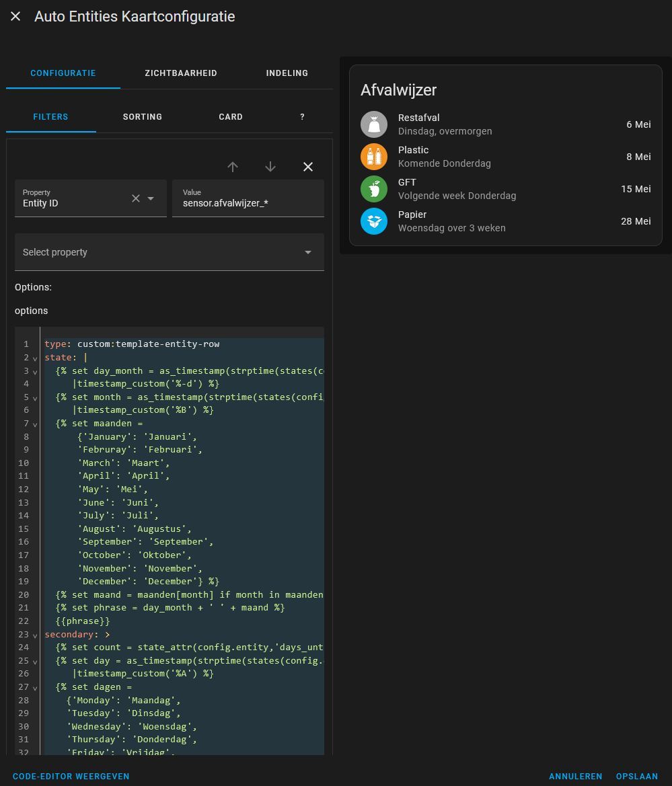Remove the filter with X icon
This screenshot has width=672, height=786.
click(308, 167)
